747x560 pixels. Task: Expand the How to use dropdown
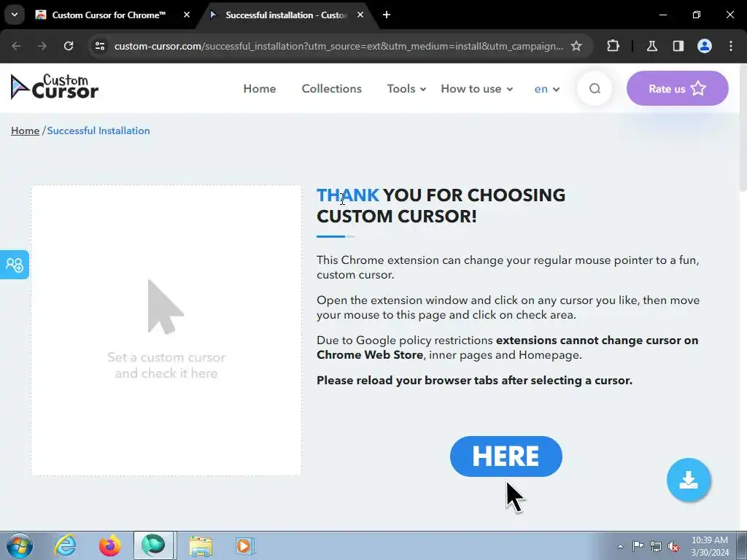[x=477, y=88]
